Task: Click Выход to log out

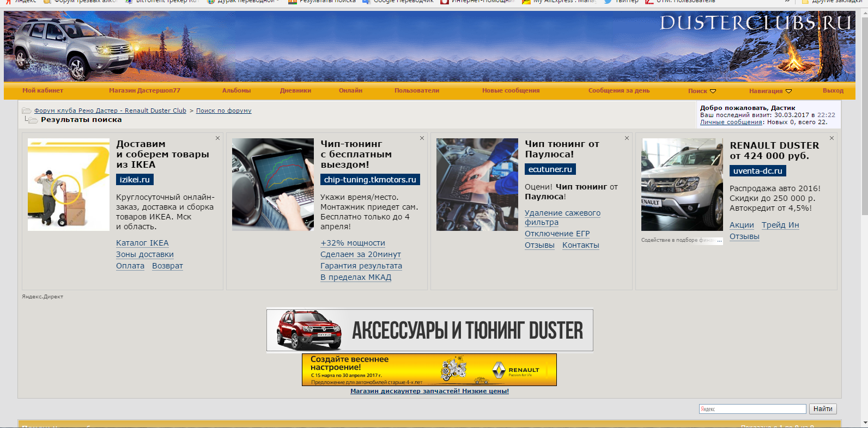Action: 833,90
